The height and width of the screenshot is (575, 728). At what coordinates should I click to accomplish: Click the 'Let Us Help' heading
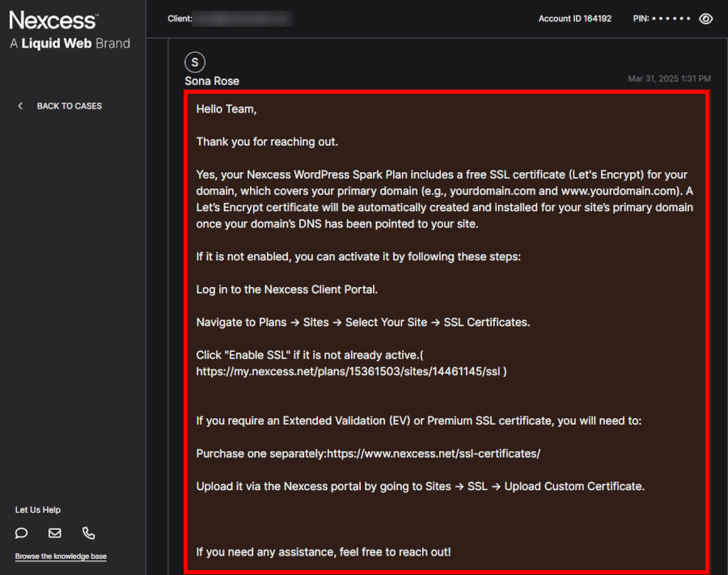(x=37, y=509)
